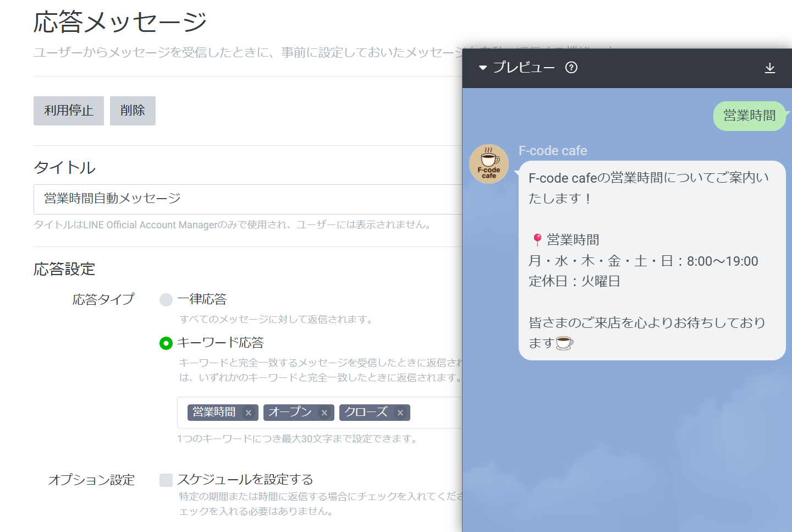Click inside the keyword entry box
792x532 pixels.
point(435,413)
